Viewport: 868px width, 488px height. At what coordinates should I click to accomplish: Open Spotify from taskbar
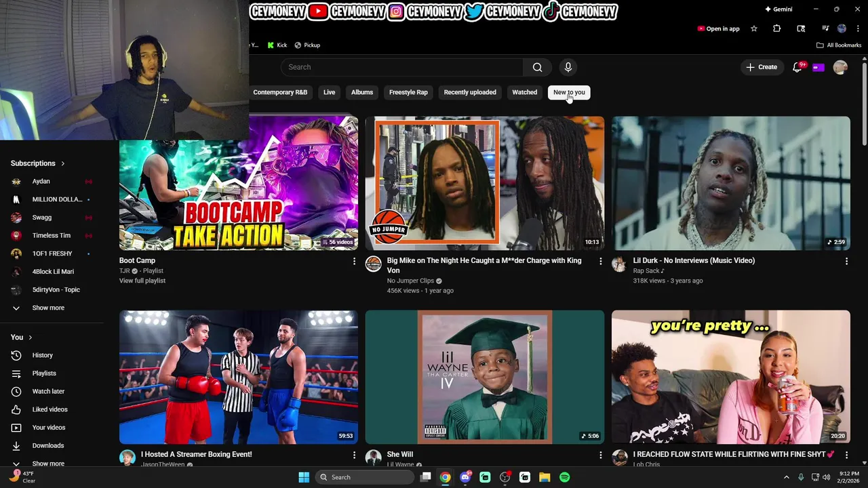pyautogui.click(x=564, y=477)
